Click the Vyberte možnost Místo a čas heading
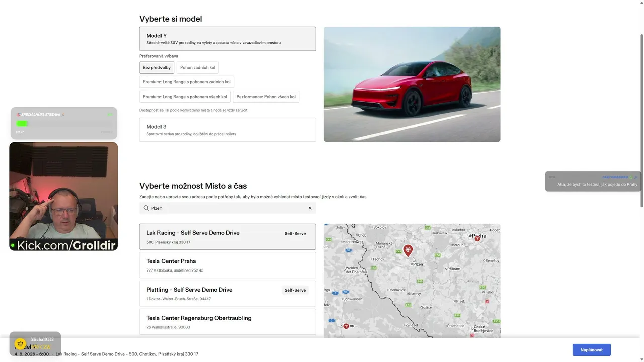Image resolution: width=644 pixels, height=362 pixels. pyautogui.click(x=193, y=186)
